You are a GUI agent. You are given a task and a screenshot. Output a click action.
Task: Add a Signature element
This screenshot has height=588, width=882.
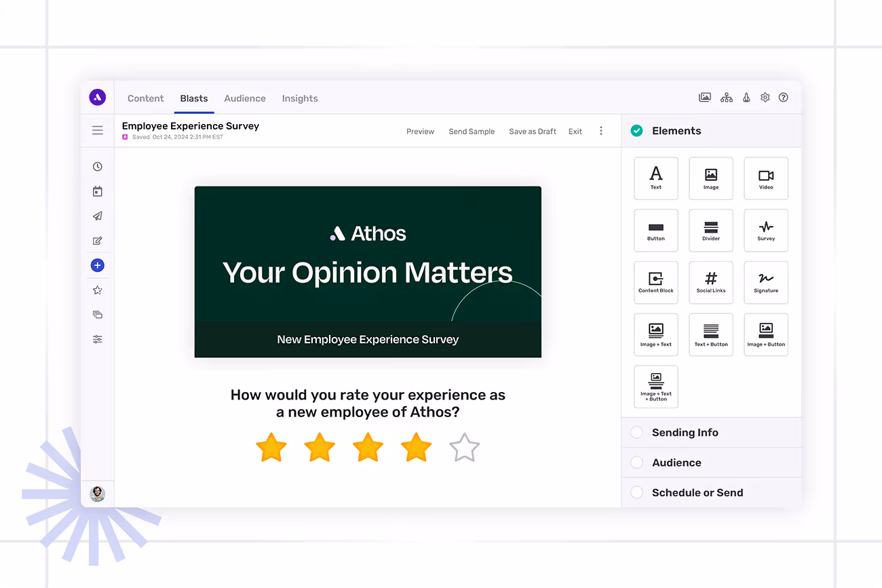[x=766, y=283]
